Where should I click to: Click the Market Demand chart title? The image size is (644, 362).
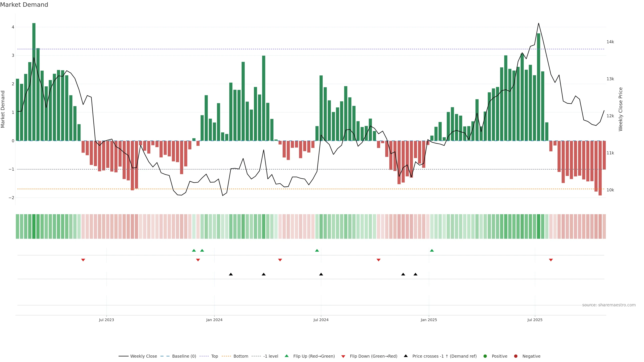24,5
